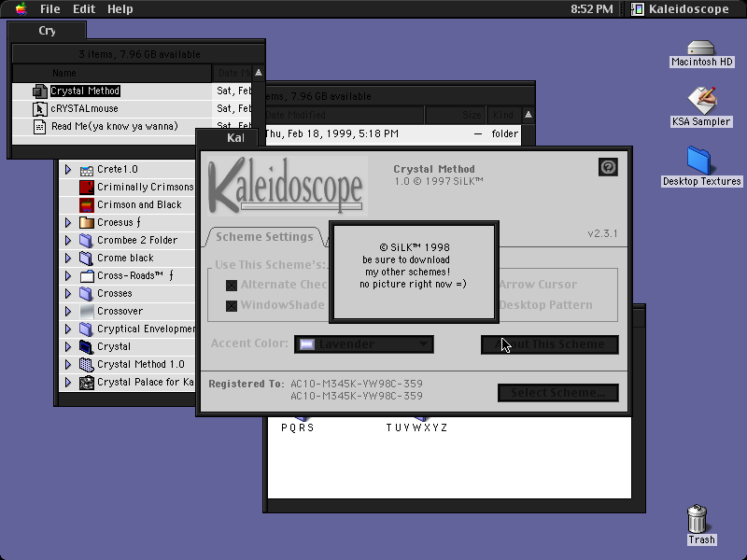The image size is (747, 560).
Task: Expand the Croesus folder
Action: click(x=68, y=222)
